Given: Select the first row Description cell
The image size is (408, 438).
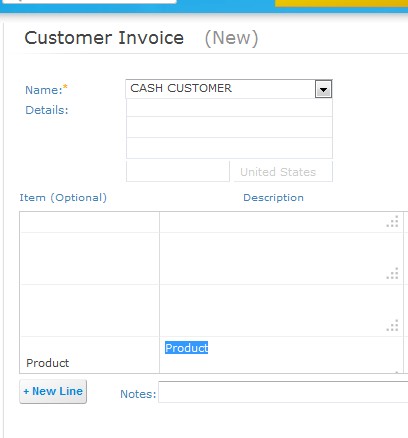Looking at the screenshot, I should [281, 222].
